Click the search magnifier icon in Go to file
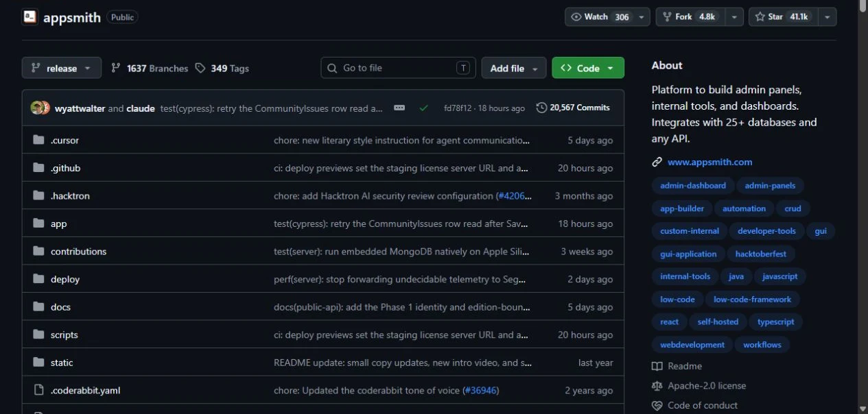Screen dimensions: 868x414 click(x=332, y=68)
